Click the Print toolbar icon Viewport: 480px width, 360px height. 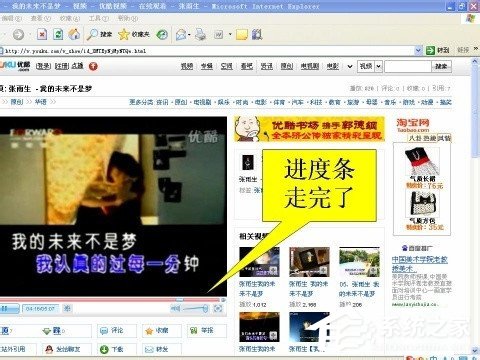(200, 34)
